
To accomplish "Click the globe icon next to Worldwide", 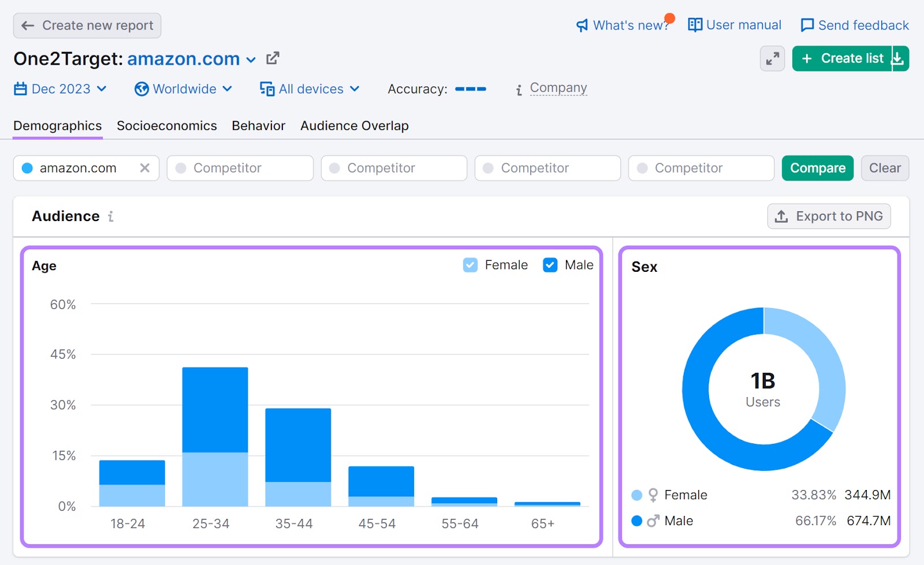I will (x=141, y=89).
